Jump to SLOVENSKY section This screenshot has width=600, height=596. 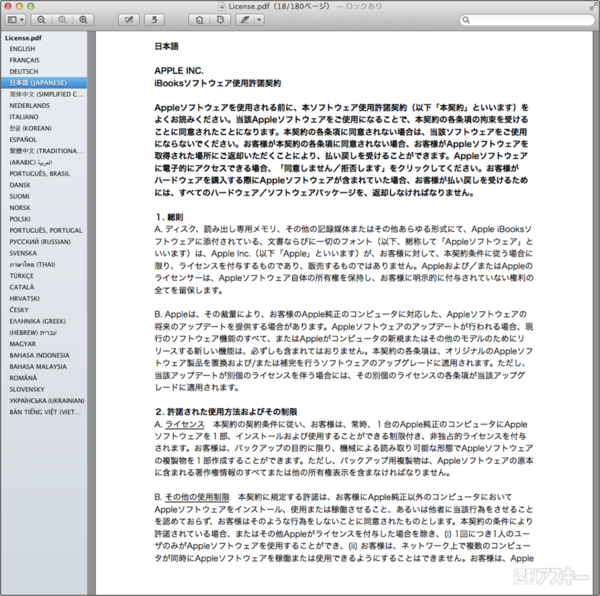[x=27, y=389]
